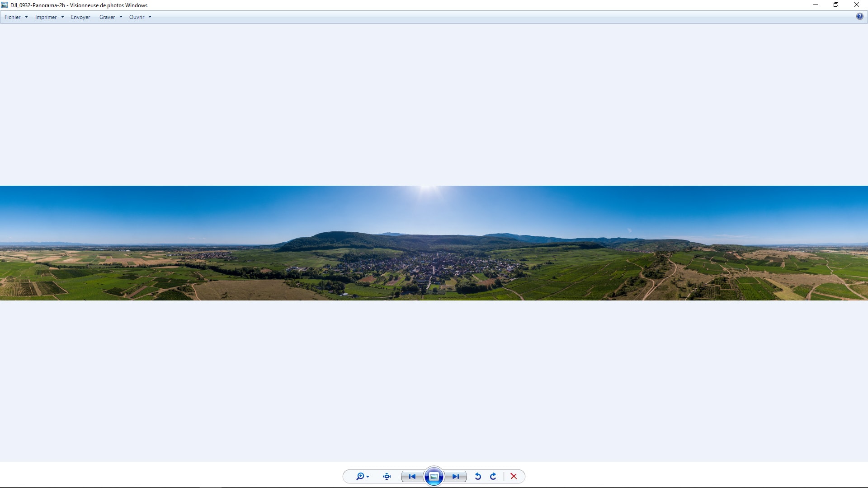This screenshot has width=868, height=488.
Task: Click the Imprimer dropdown chevron
Action: click(62, 17)
